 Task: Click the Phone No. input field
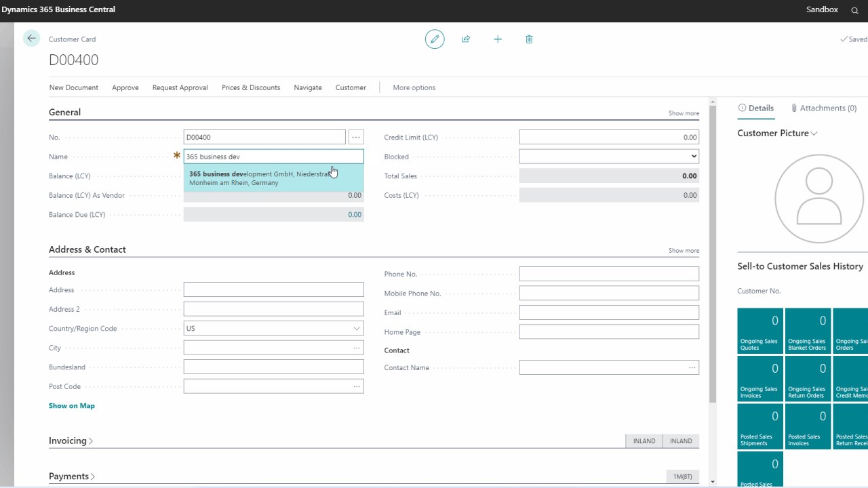point(609,274)
